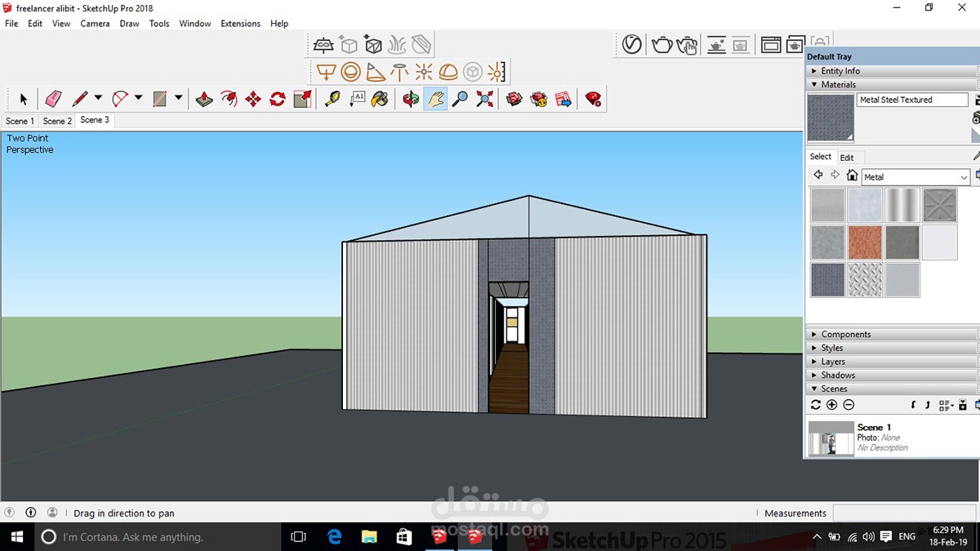
Task: Expand the Shadows panel
Action: [x=891, y=375]
